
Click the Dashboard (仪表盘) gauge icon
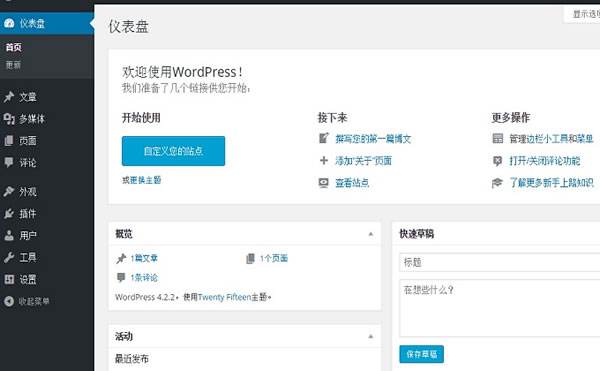[x=9, y=23]
